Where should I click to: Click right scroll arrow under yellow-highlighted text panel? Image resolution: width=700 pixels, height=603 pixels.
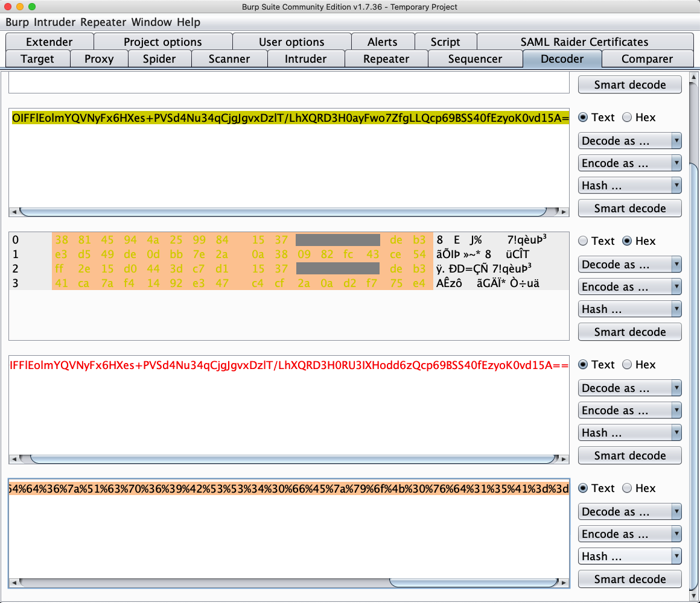point(564,212)
